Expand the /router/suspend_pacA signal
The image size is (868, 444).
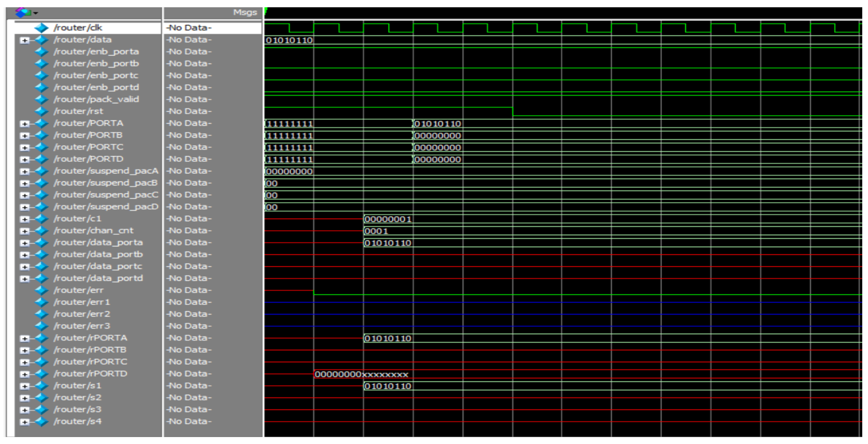point(24,172)
